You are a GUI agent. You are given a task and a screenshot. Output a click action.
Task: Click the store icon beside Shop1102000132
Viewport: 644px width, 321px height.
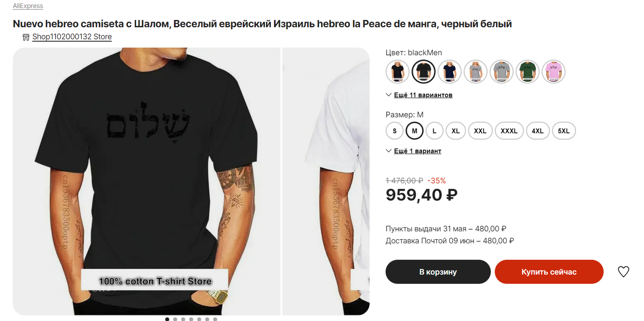26,37
